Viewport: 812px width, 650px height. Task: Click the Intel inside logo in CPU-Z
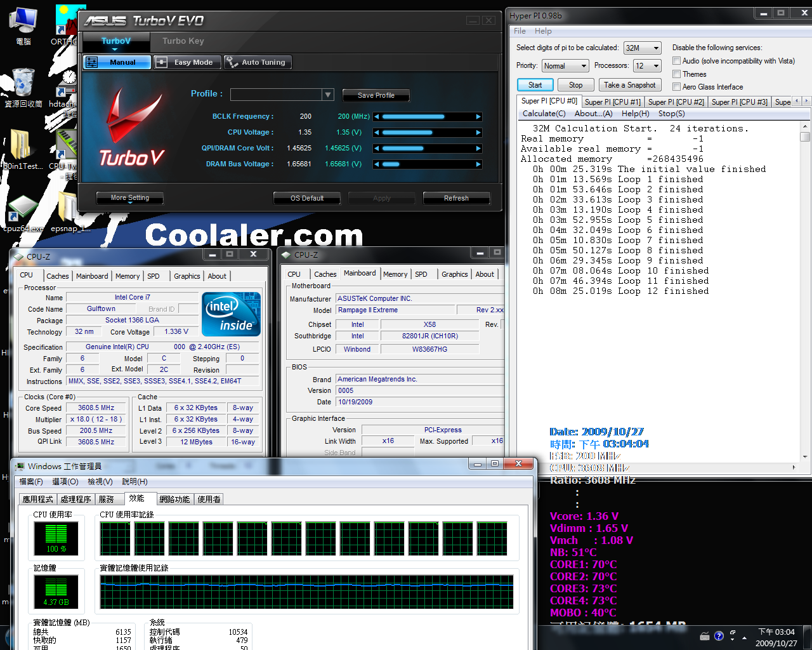coord(231,314)
